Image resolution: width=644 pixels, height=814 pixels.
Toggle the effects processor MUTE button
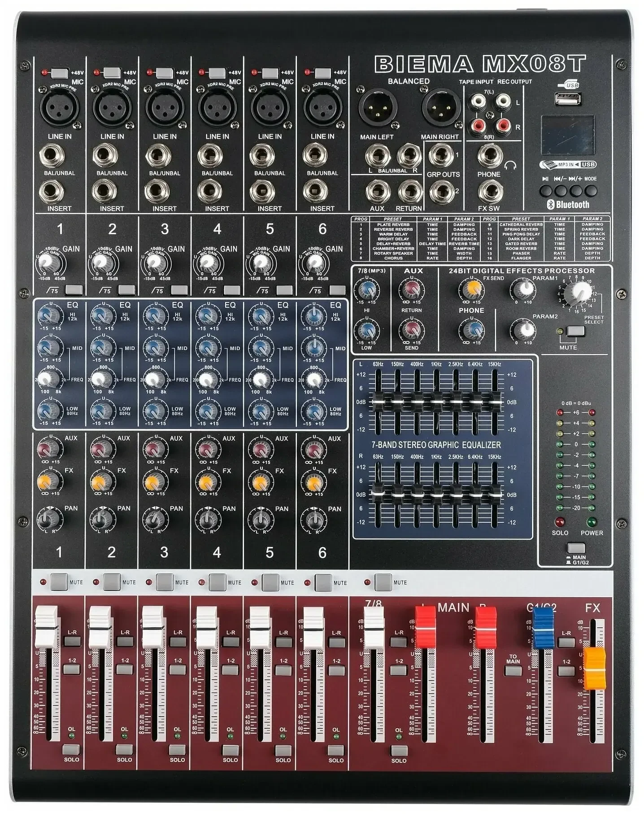(575, 332)
